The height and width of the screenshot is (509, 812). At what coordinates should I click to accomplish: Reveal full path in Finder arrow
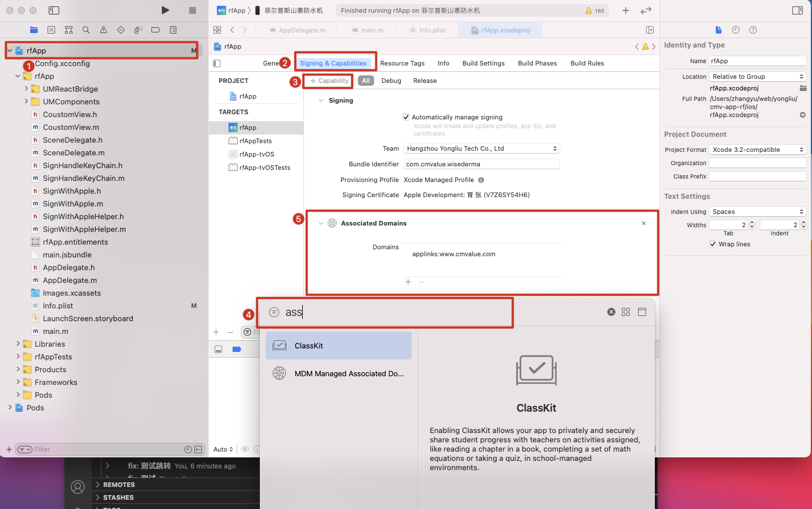pyautogui.click(x=803, y=115)
